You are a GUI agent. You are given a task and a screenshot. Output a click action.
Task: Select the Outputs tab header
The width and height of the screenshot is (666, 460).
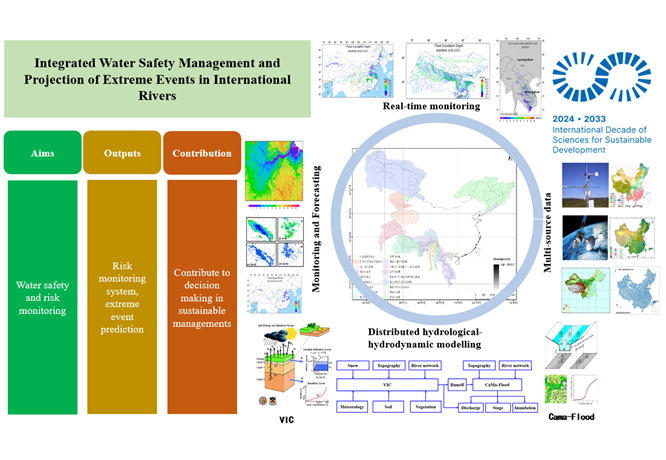click(x=120, y=154)
